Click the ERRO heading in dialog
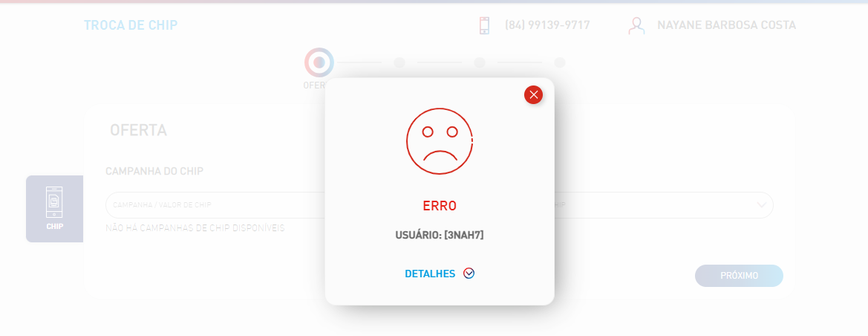The width and height of the screenshot is (868, 336). pos(440,206)
